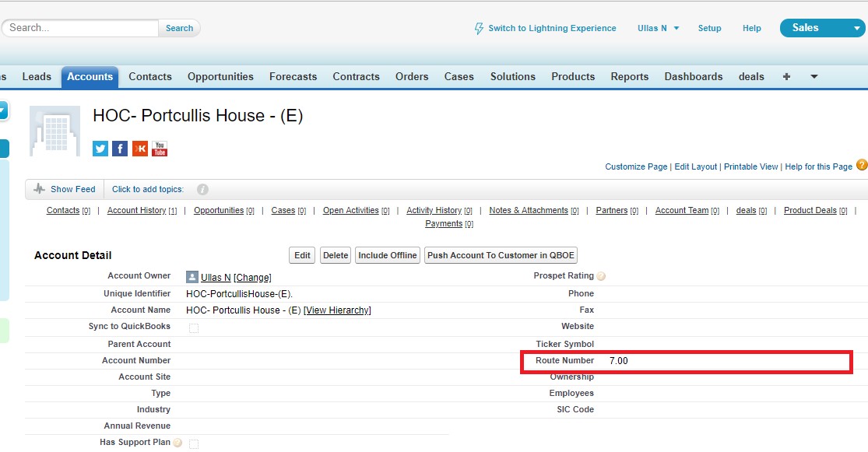Click the YouTube icon under account name
Screen dimensions: 868x452
(x=160, y=149)
